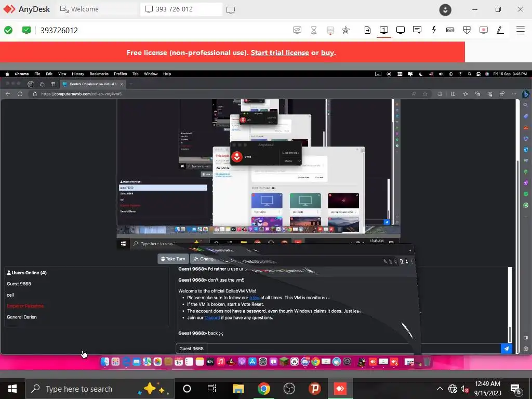Open File Explorer on Windows taskbar
This screenshot has width=532, height=399.
tap(238, 389)
